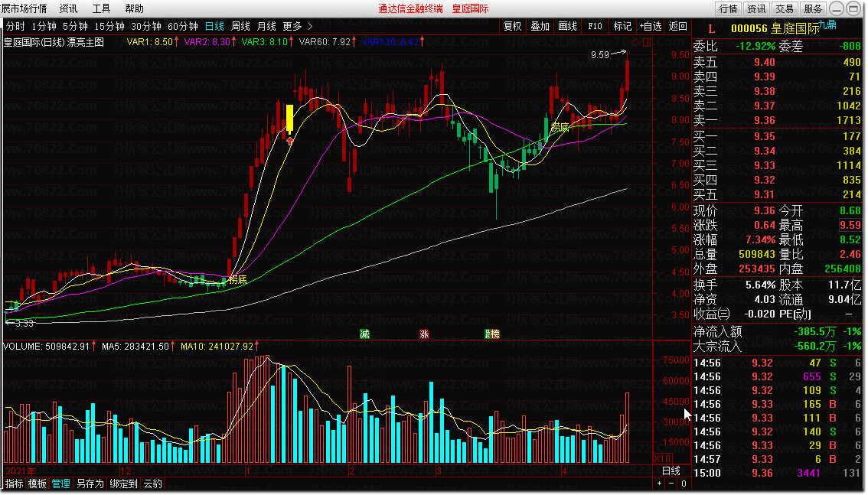Switch to 分时 chart period
Screen dimensions: 868x495
pos(15,27)
